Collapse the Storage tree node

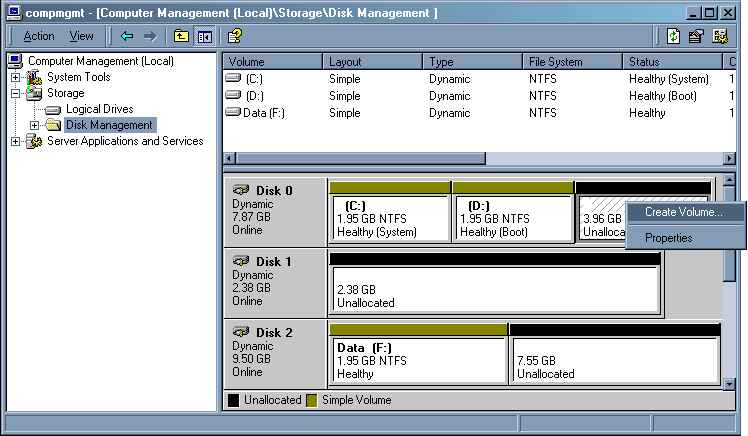[x=15, y=93]
